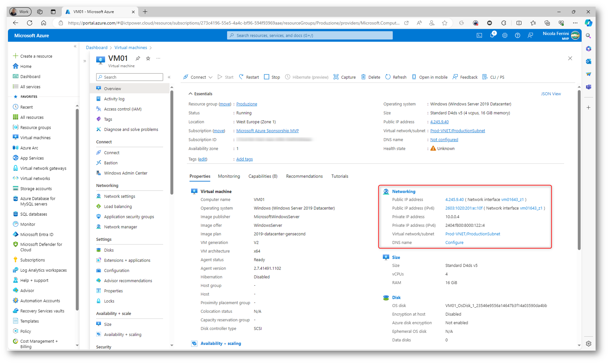Open notifications bell icon
The image size is (609, 364).
(x=492, y=35)
